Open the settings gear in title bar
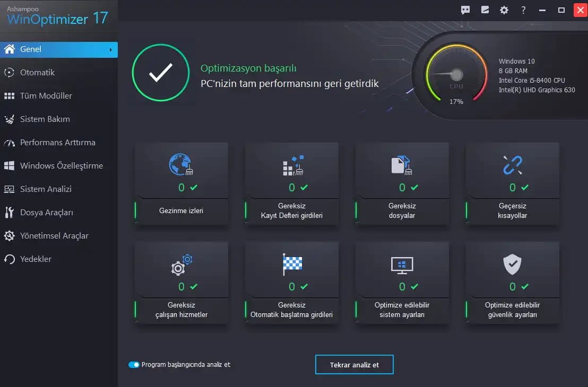588x387 pixels. click(504, 10)
